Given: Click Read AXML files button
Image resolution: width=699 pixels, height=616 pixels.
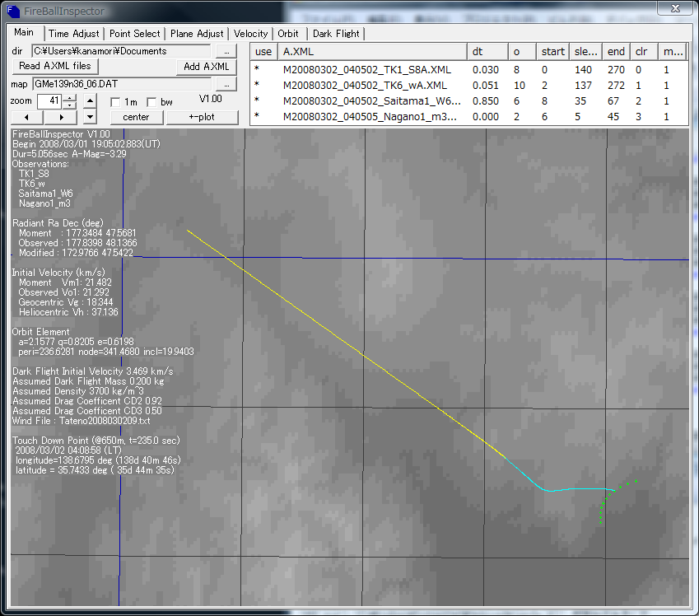Looking at the screenshot, I should (55, 66).
